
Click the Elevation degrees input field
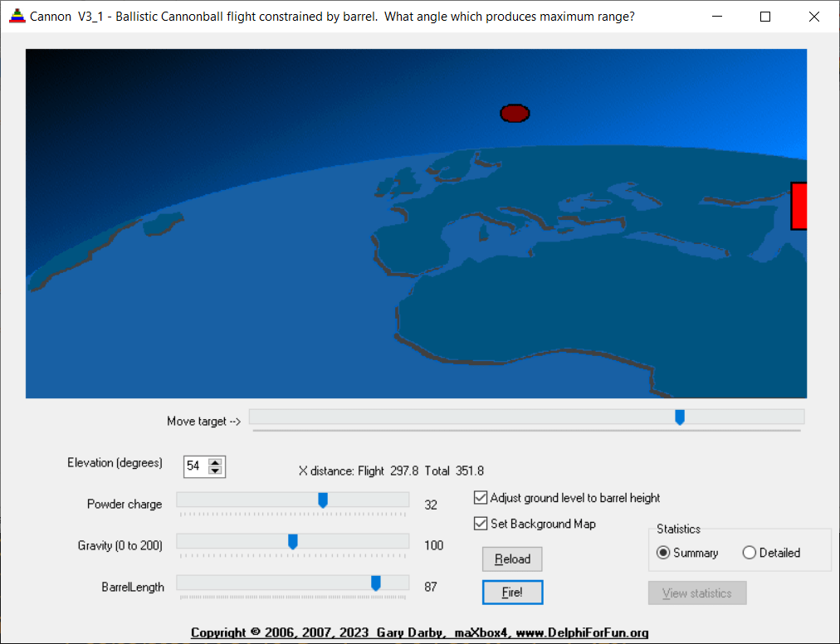coord(194,466)
